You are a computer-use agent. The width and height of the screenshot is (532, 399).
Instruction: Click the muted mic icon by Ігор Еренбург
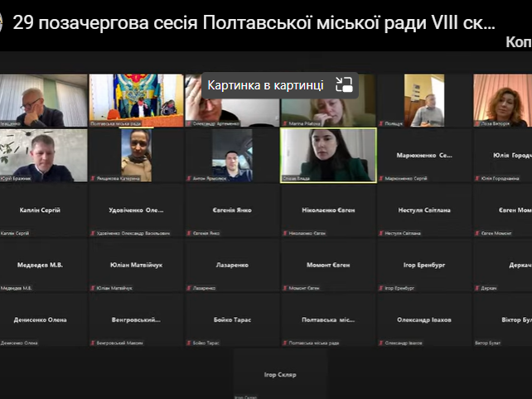[381, 288]
